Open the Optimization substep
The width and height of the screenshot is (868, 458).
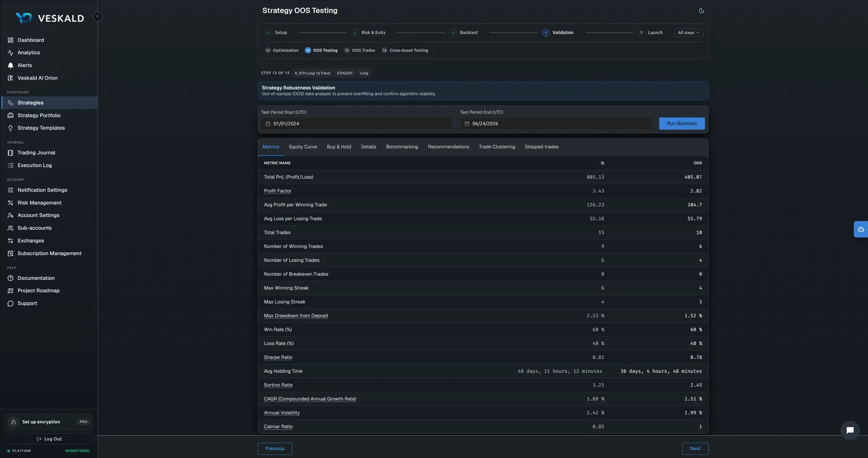[x=282, y=51]
